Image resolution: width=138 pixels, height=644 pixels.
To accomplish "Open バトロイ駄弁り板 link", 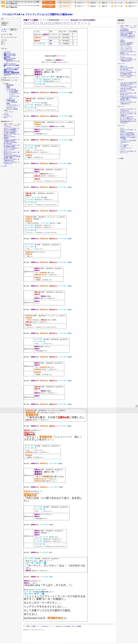I will click(11, 89).
